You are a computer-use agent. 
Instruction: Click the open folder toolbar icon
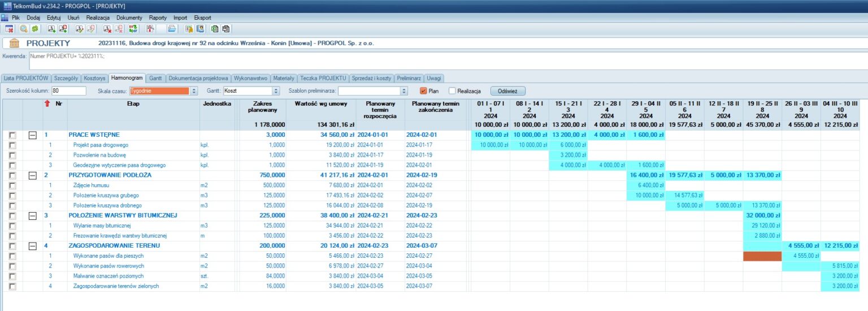tap(171, 28)
